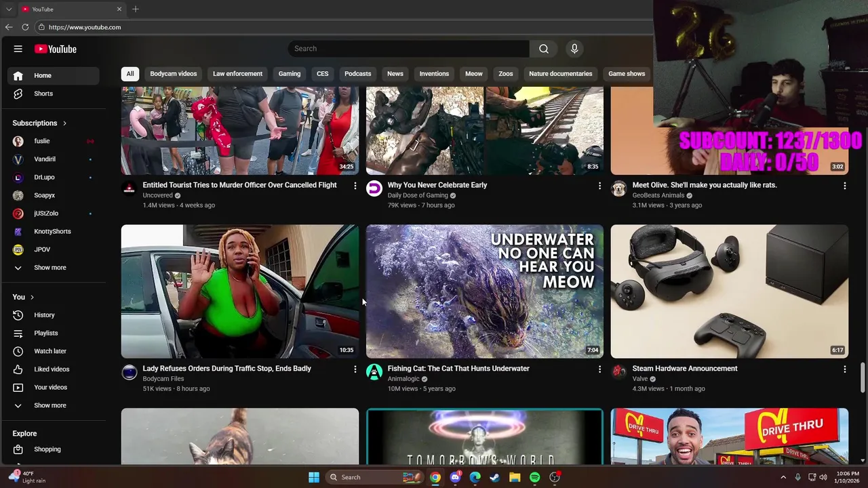
Task: Open options menu for Entitled Tourist video
Action: 355,186
